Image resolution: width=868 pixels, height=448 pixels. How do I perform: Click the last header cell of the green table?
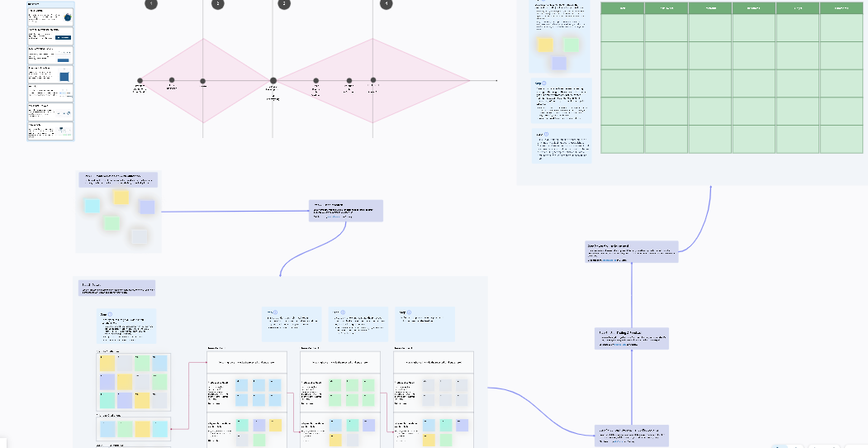coord(841,8)
